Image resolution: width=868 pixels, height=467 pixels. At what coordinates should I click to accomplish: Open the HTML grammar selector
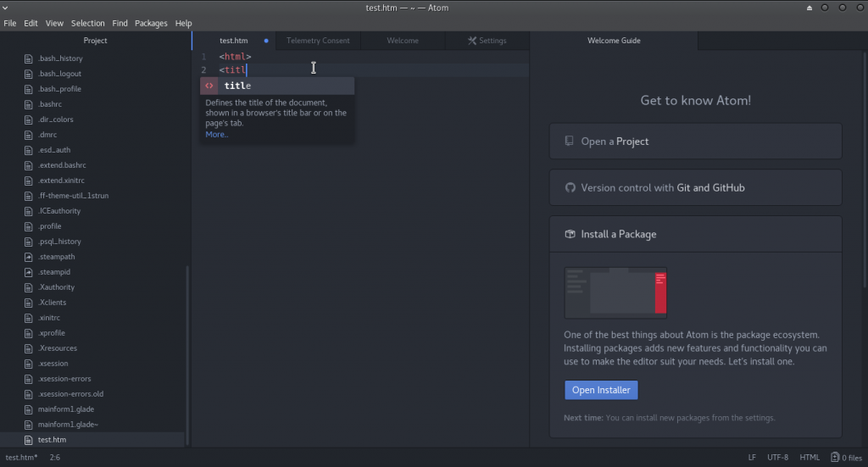pyautogui.click(x=810, y=458)
